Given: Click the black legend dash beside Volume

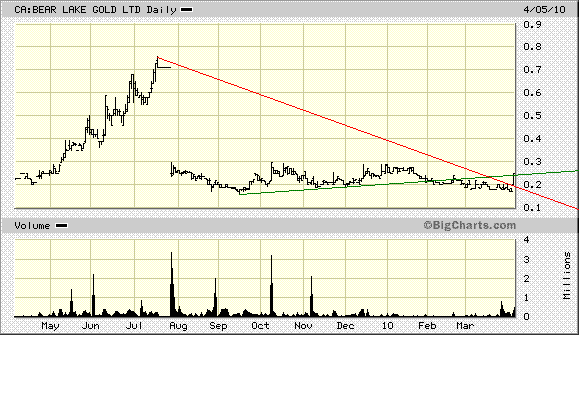Looking at the screenshot, I should (x=61, y=226).
